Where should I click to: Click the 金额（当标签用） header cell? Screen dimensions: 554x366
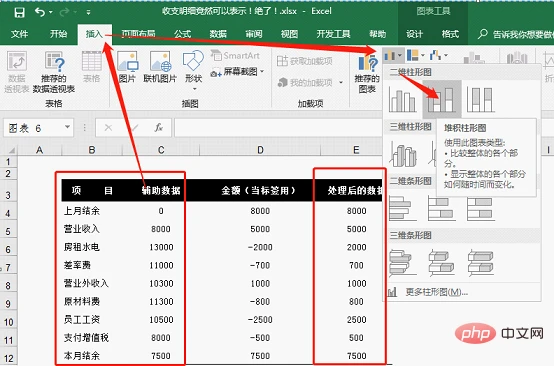260,190
